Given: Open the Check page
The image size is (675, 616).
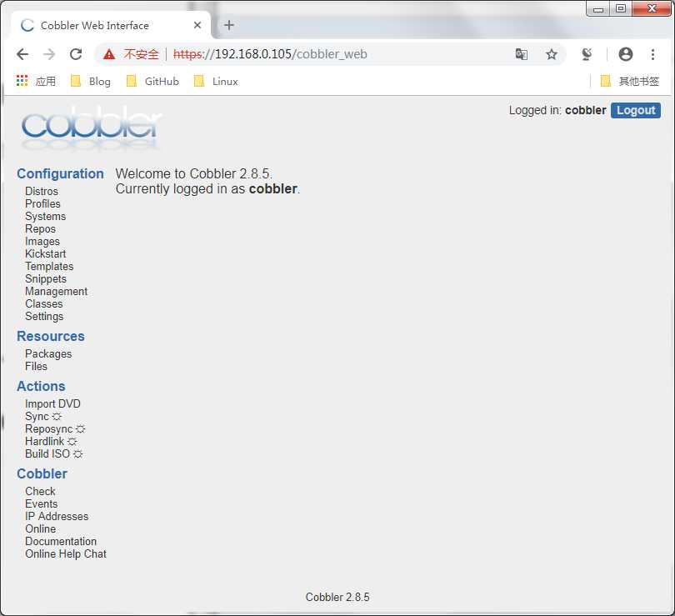Looking at the screenshot, I should [x=40, y=491].
